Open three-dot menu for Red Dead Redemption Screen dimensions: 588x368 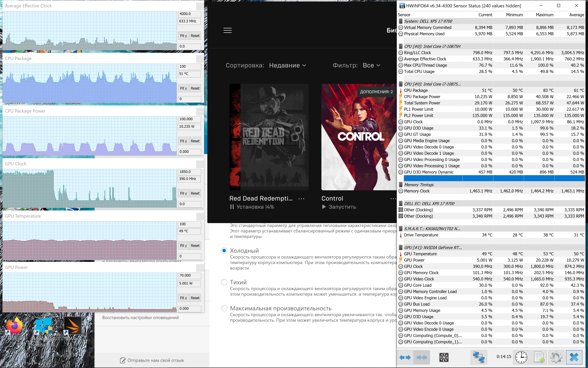[x=301, y=199]
